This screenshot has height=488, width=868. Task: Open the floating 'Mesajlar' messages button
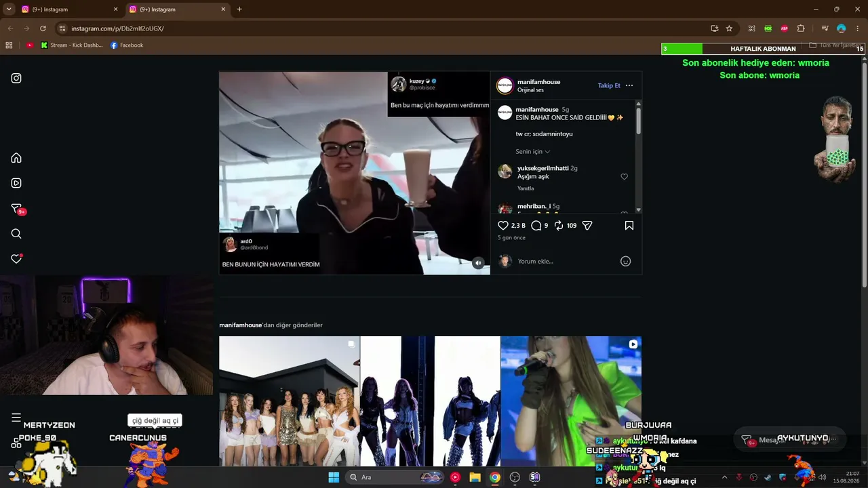pyautogui.click(x=790, y=440)
